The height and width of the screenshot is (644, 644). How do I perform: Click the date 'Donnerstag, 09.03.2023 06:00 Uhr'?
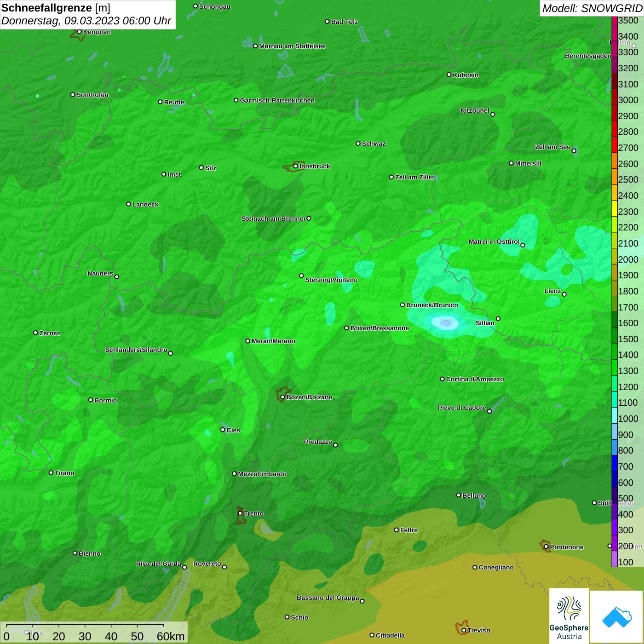pyautogui.click(x=86, y=21)
